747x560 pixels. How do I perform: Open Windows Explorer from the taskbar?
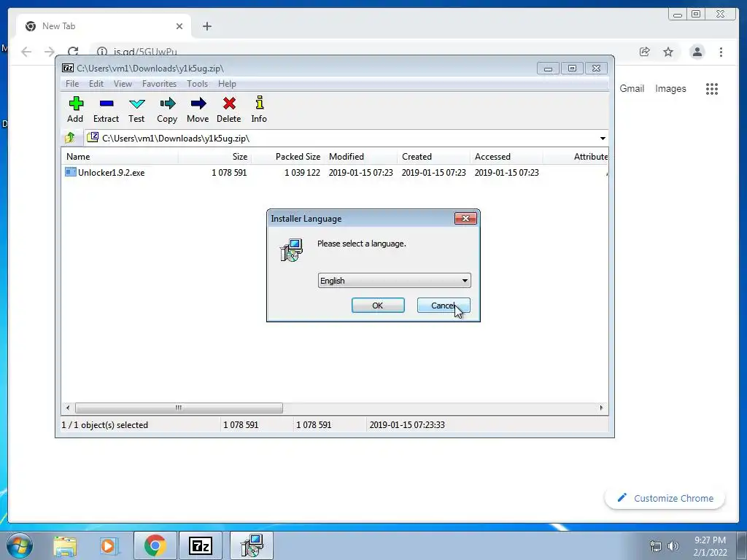click(65, 545)
